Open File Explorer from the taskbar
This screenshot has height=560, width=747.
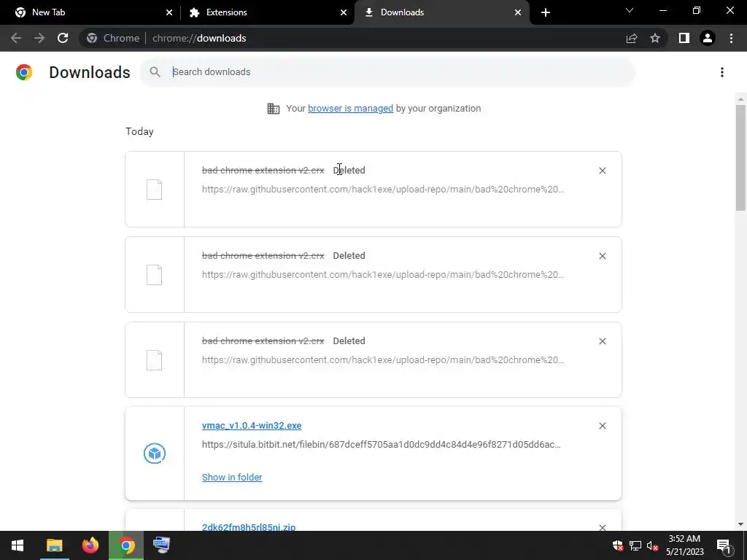click(x=54, y=545)
